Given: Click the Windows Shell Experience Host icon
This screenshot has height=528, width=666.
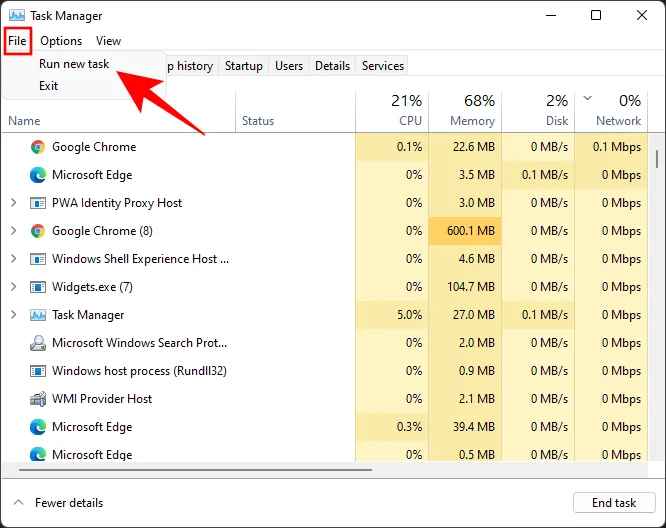Looking at the screenshot, I should pyautogui.click(x=38, y=259).
